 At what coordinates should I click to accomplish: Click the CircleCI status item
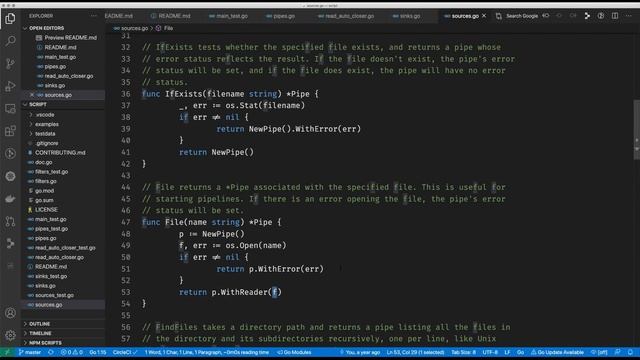tap(125, 352)
